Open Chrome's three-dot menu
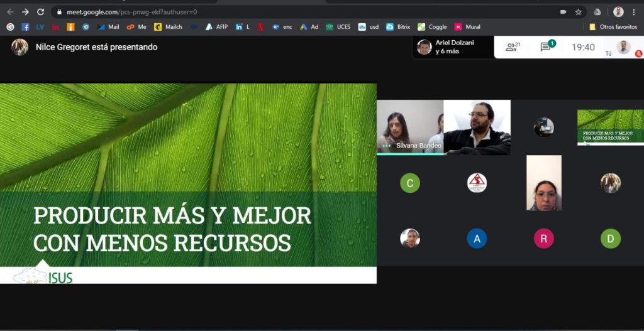This screenshot has height=331, width=644. pos(634,12)
